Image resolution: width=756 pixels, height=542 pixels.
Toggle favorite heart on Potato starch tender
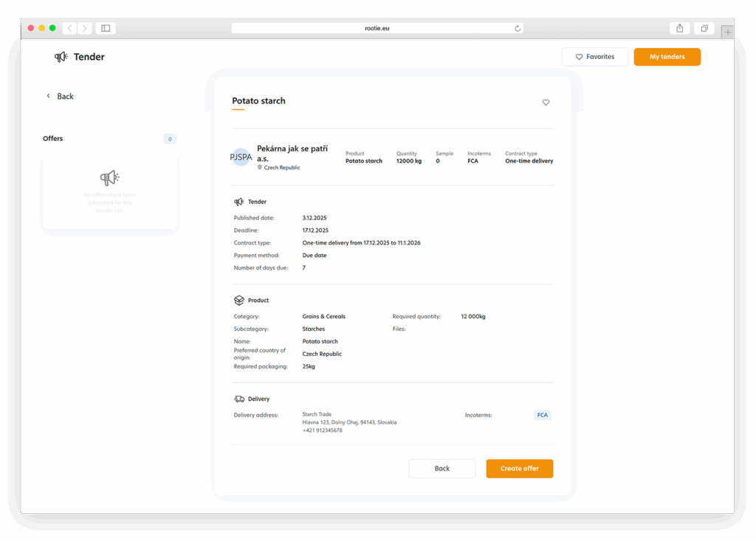pyautogui.click(x=546, y=103)
